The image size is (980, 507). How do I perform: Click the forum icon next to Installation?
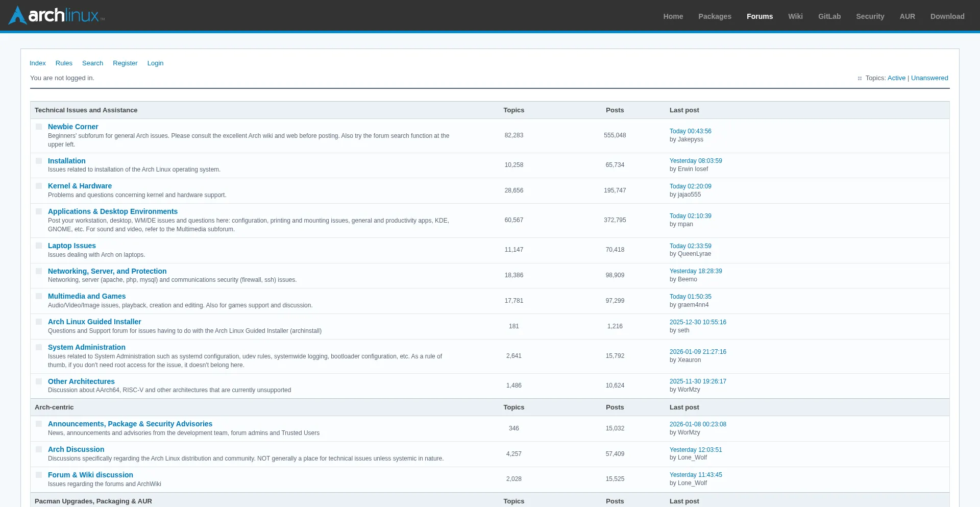(39, 161)
